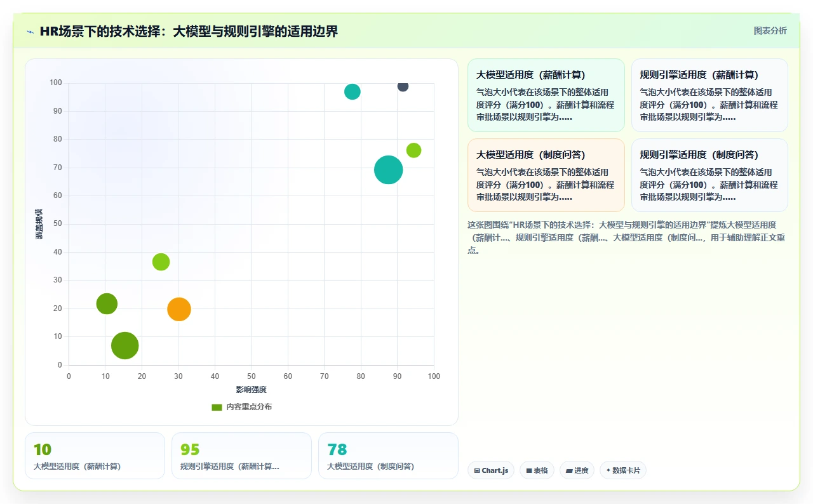Open the 大模型适用度（薪酬计算） info card
Image resolution: width=813 pixels, height=504 pixels.
coord(546,95)
